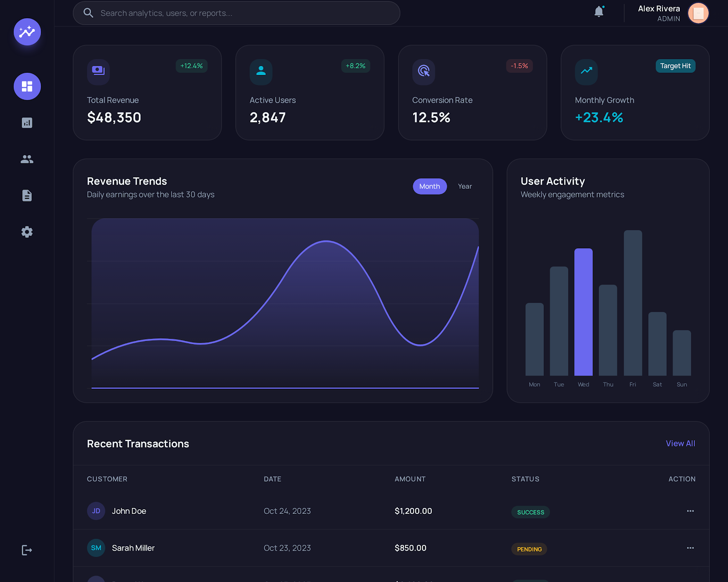This screenshot has height=582, width=728.
Task: Open Settings from the sidebar gear icon
Action: pos(27,232)
